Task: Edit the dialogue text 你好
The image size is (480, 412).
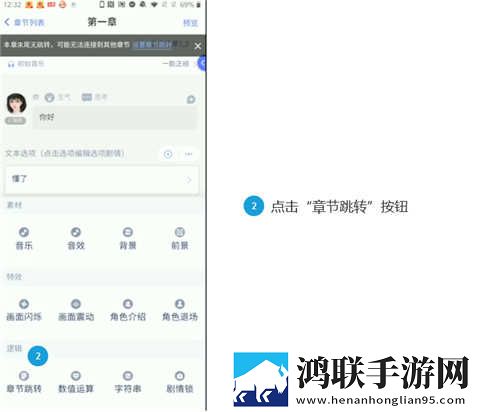Action: point(115,117)
